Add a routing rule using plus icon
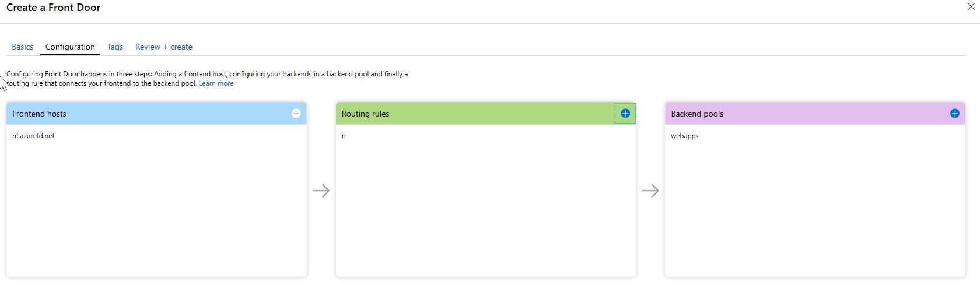 [x=625, y=113]
